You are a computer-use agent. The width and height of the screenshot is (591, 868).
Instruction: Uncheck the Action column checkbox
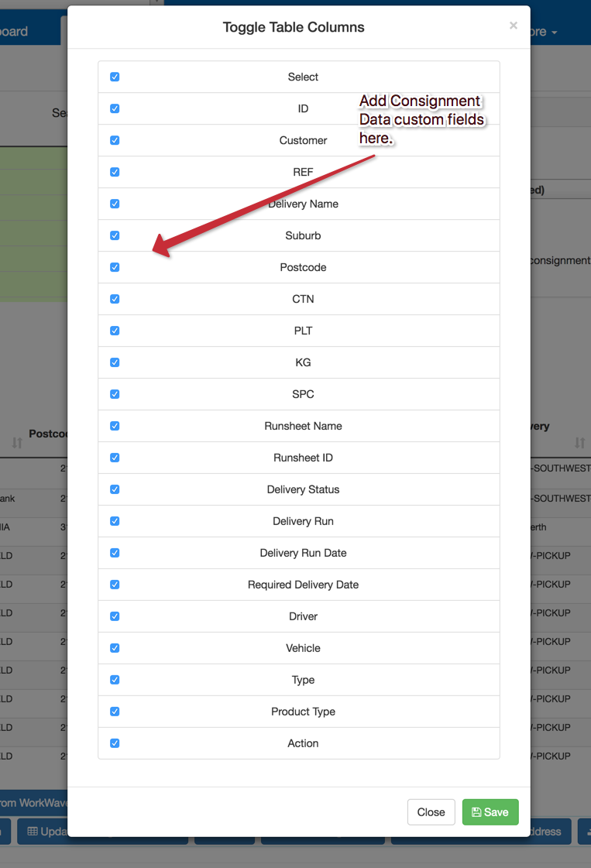[x=115, y=743]
